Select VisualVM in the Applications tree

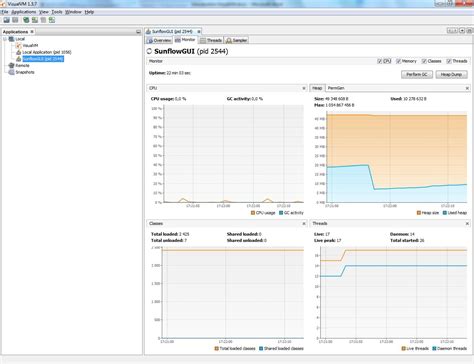point(30,45)
